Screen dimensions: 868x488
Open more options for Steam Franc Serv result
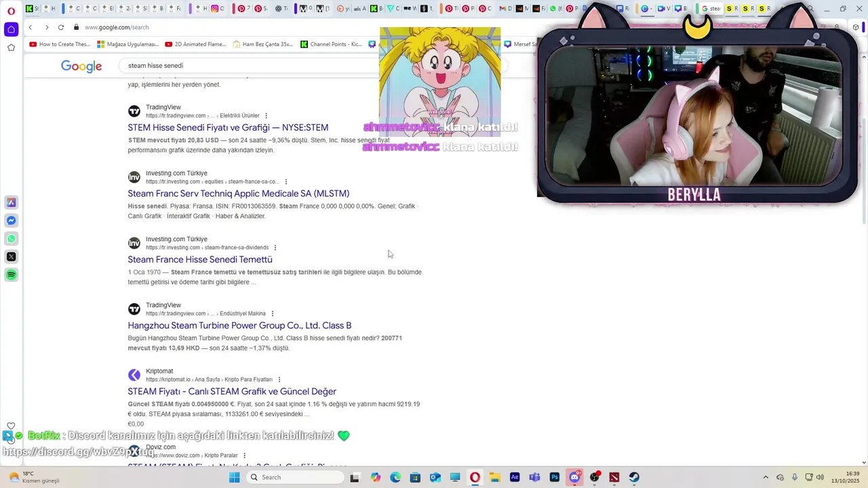(x=286, y=182)
